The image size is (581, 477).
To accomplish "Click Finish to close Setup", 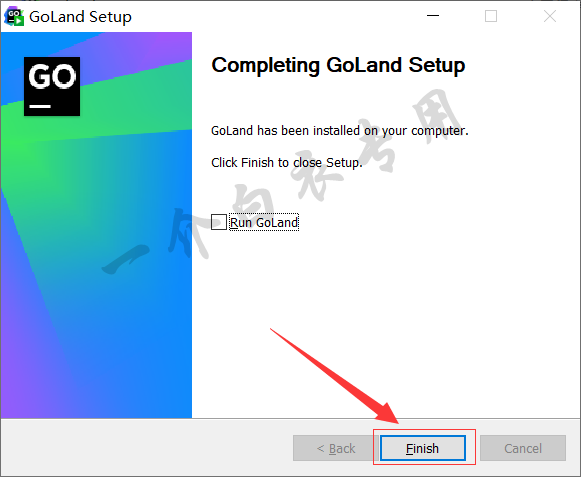I will [423, 448].
